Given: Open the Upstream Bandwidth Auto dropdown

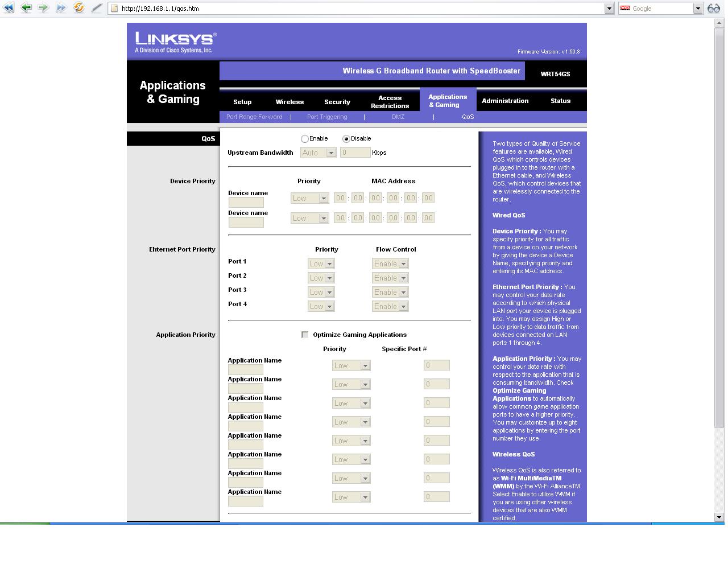Looking at the screenshot, I should [x=318, y=153].
